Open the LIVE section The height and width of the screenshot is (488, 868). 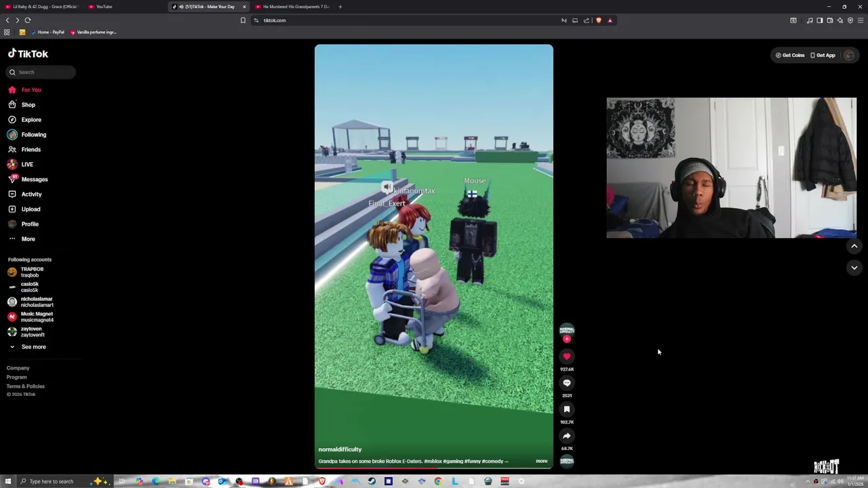pos(21,164)
